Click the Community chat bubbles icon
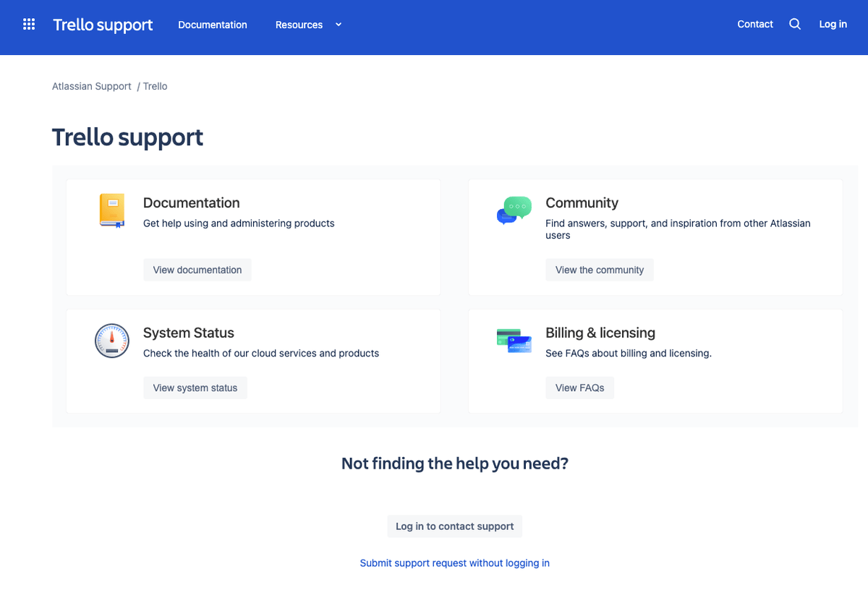Viewport: 868px width, 611px height. point(514,210)
